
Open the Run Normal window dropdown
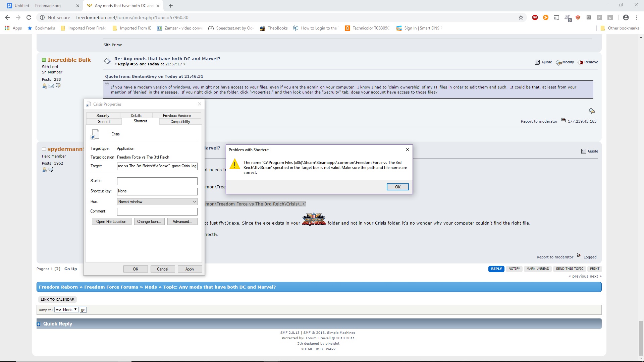tap(157, 202)
